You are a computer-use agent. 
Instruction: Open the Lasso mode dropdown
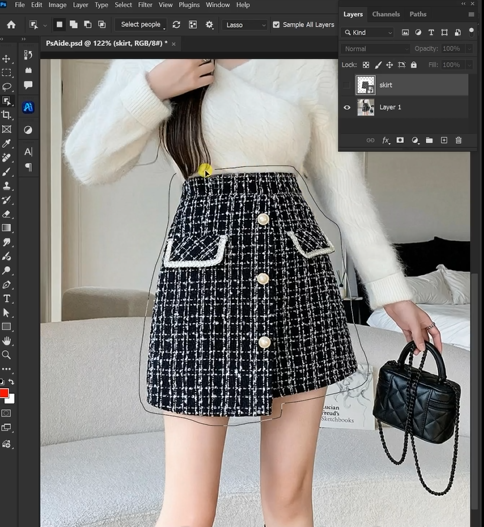245,25
